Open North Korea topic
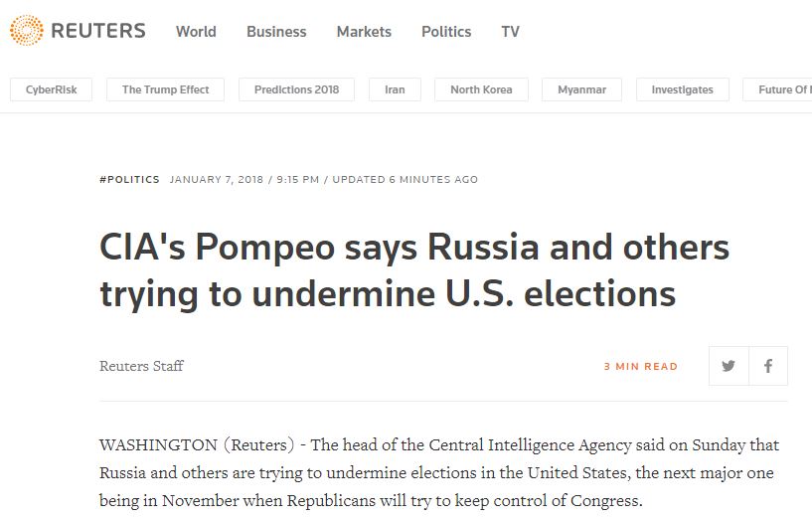 [481, 89]
